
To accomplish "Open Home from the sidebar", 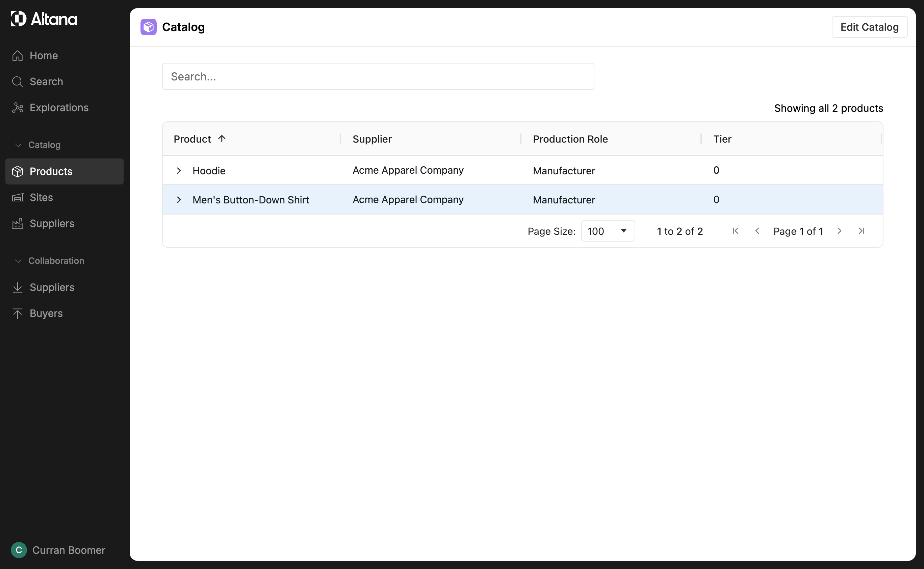I will tap(44, 56).
